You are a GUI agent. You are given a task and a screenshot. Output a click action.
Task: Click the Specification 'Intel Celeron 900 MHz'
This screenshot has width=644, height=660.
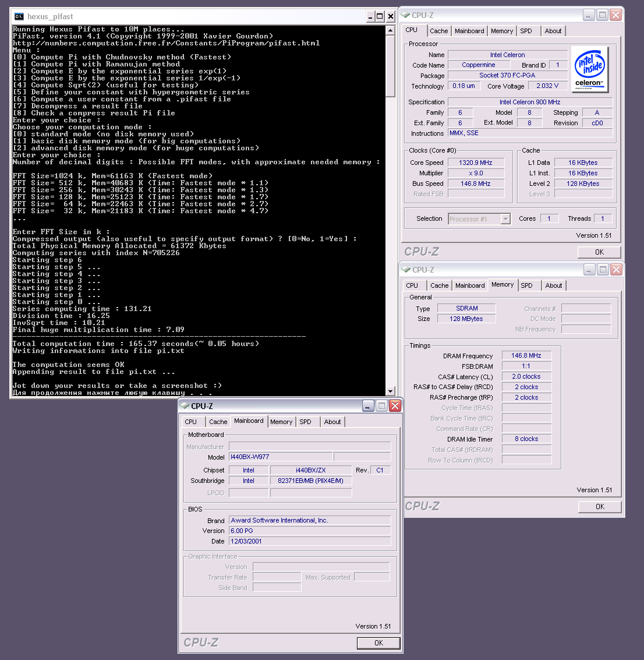[530, 102]
